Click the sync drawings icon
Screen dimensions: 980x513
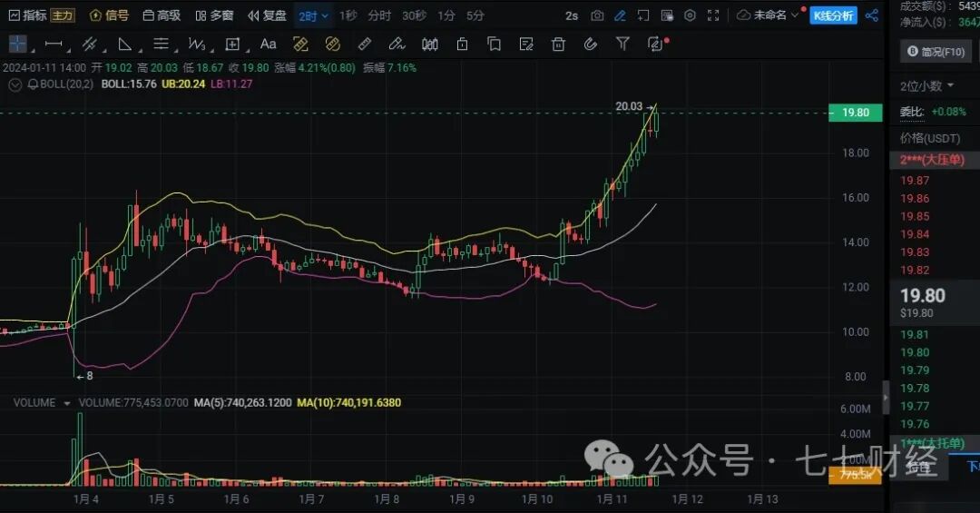point(655,44)
